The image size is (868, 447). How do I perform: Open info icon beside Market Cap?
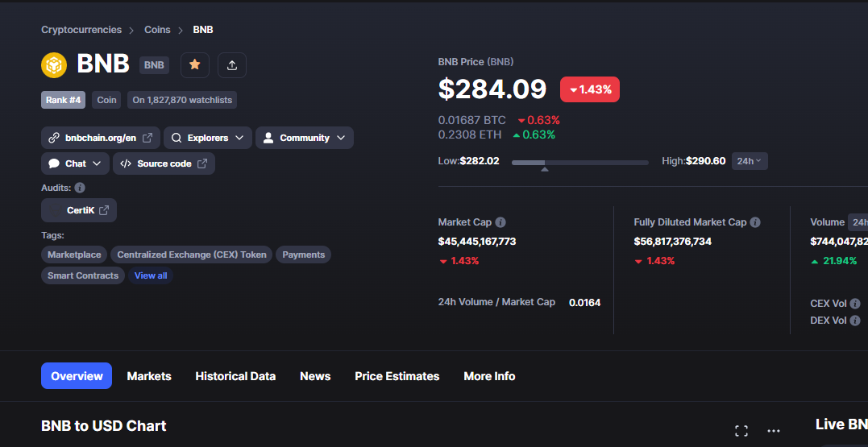click(x=500, y=222)
